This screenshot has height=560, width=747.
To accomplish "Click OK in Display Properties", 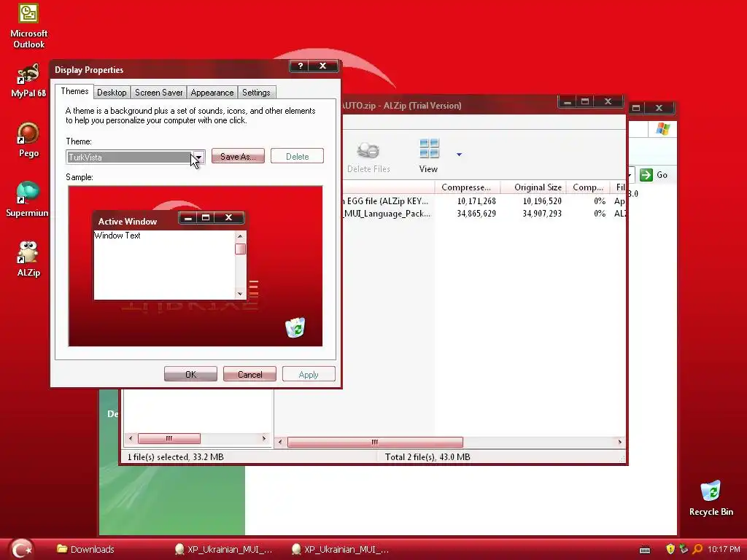I will 190,374.
